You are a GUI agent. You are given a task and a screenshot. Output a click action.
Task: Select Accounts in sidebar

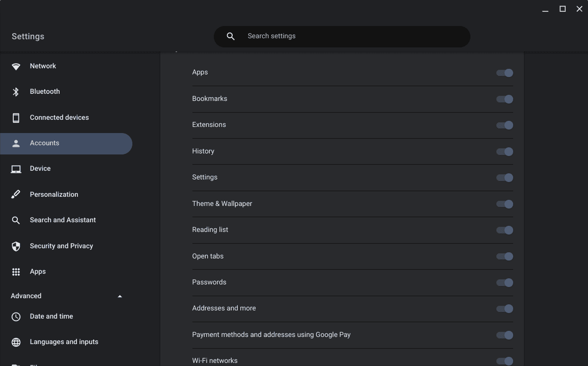click(x=66, y=143)
